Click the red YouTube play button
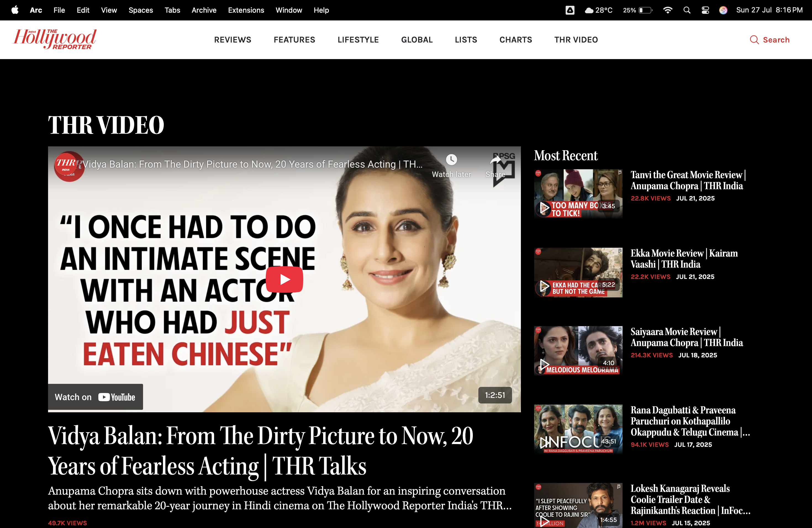 coord(284,279)
